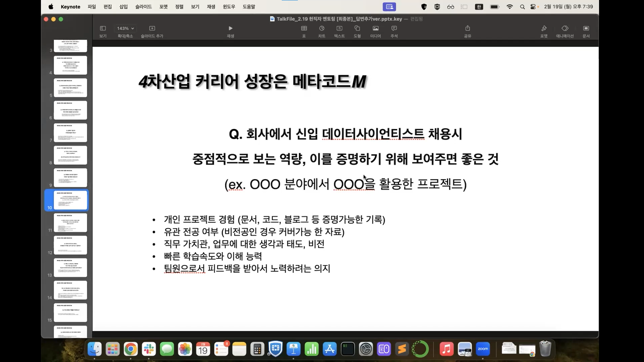Open the 슬라이드 menu in menu bar
Screen dimensions: 644x362
[x=143, y=7]
